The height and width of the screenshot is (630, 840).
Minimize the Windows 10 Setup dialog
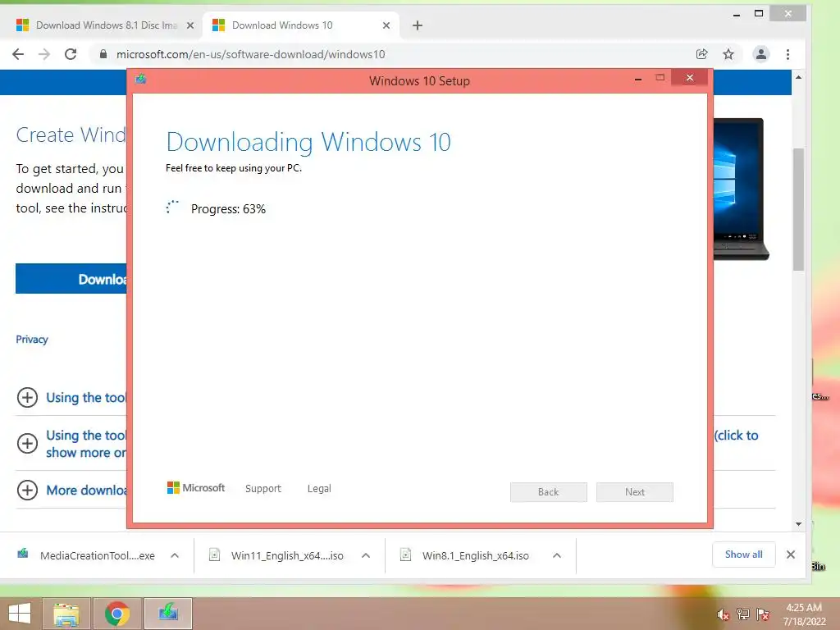[x=638, y=80]
